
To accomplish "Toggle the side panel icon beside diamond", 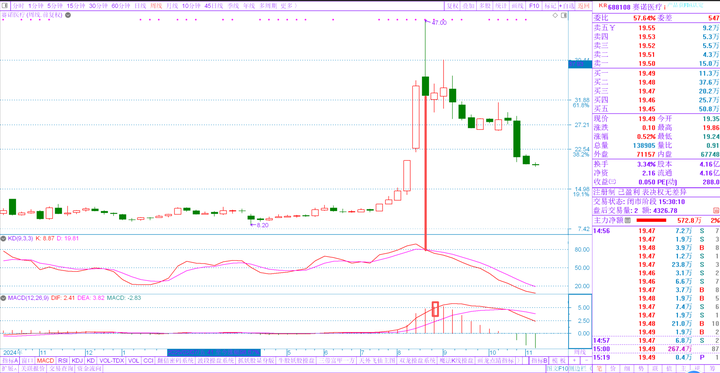I will (564, 15).
